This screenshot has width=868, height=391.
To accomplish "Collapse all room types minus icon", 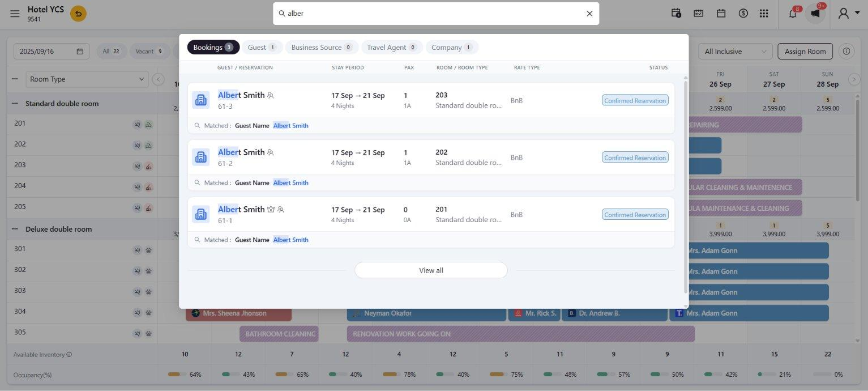I will [15, 79].
